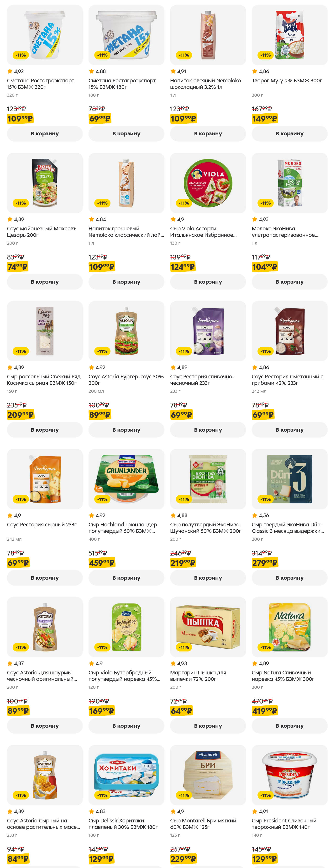Open the Махеевъ Цезарь sauce image
Viewport: 331px width, 868px height.
[45, 183]
